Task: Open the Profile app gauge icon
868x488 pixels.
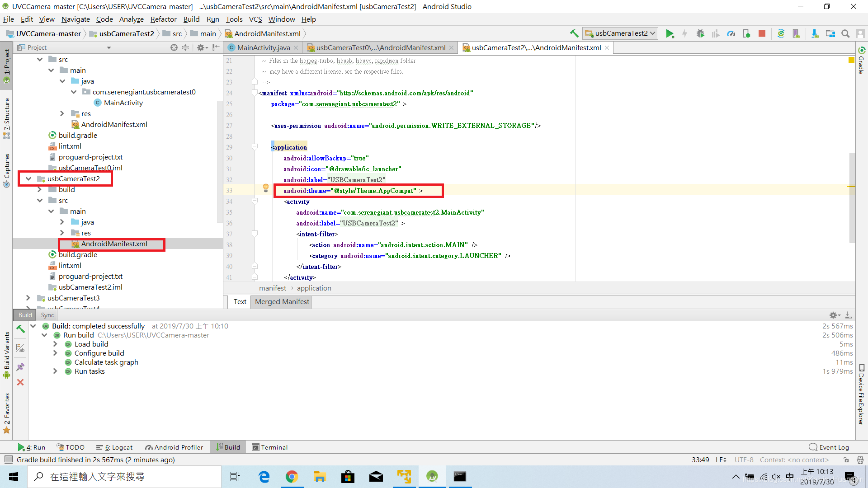Action: pos(731,33)
